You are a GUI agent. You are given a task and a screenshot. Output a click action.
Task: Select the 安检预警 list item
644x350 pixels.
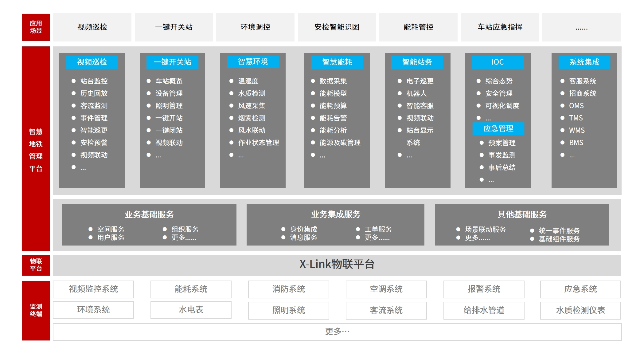coord(94,143)
